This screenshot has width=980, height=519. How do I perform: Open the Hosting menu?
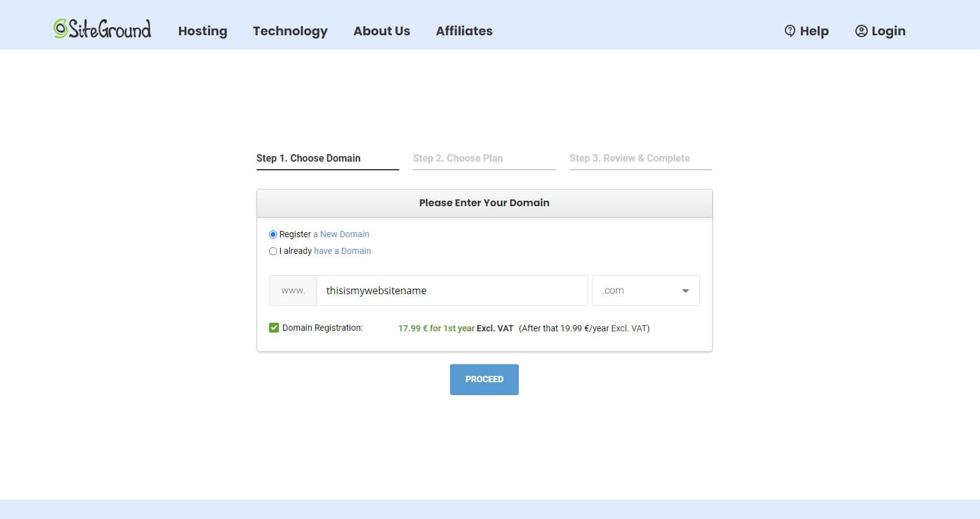[203, 31]
